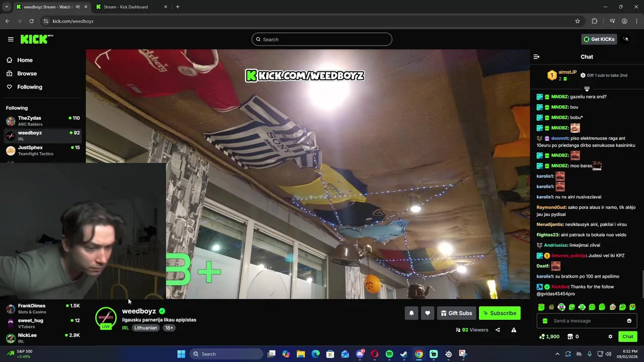Show hidden tray icons chevron
644x362 pixels.
(557, 354)
